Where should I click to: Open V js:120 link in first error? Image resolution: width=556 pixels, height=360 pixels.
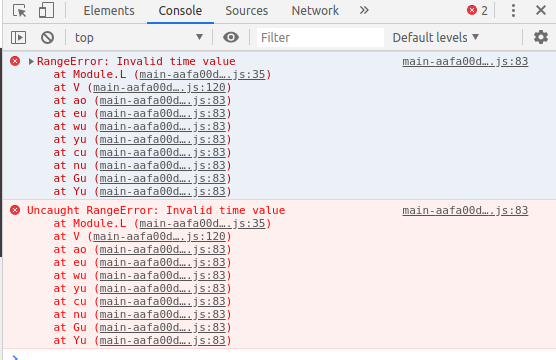click(x=159, y=87)
